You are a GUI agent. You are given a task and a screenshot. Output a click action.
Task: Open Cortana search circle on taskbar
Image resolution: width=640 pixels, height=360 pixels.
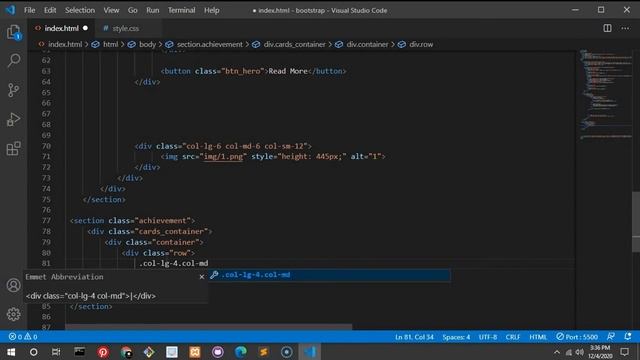click(33, 352)
